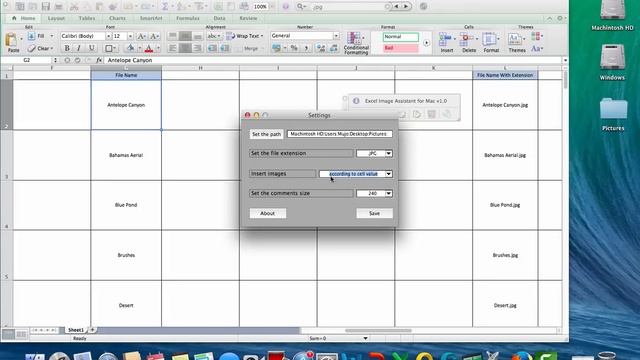Add a new sheet with the plus button

pyautogui.click(x=93, y=330)
